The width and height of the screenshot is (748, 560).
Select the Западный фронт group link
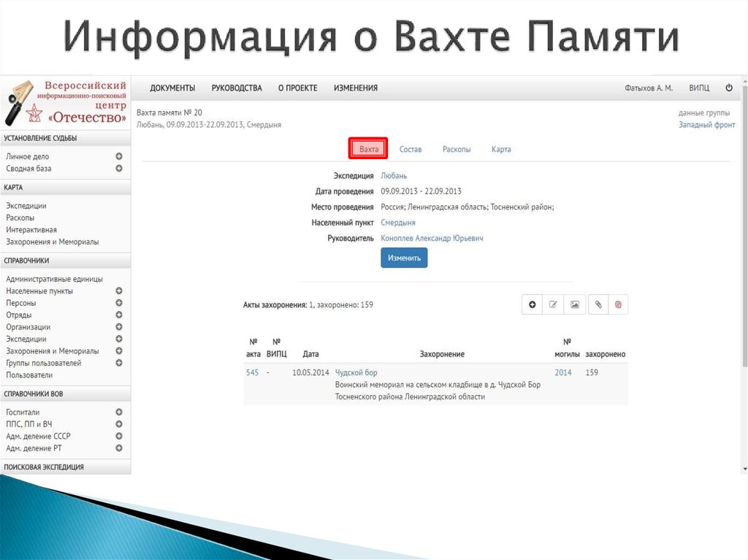(708, 124)
